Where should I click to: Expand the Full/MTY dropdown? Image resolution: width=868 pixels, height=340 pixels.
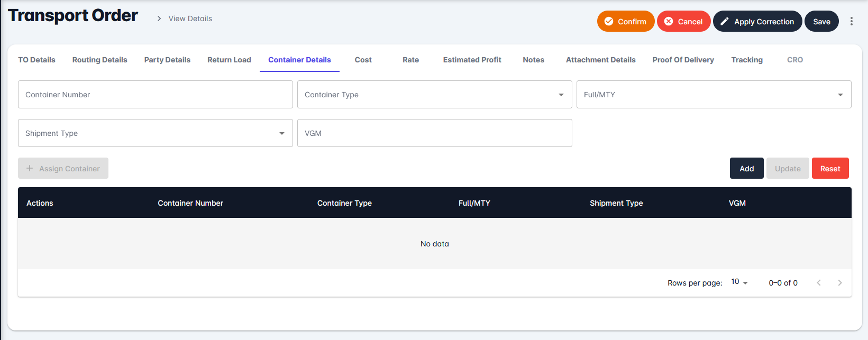[x=713, y=95]
